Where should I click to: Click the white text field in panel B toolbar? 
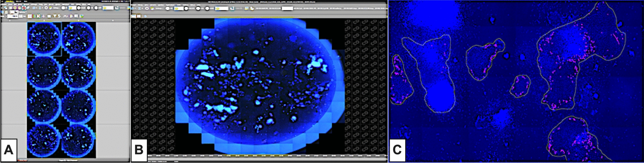coord(287,8)
